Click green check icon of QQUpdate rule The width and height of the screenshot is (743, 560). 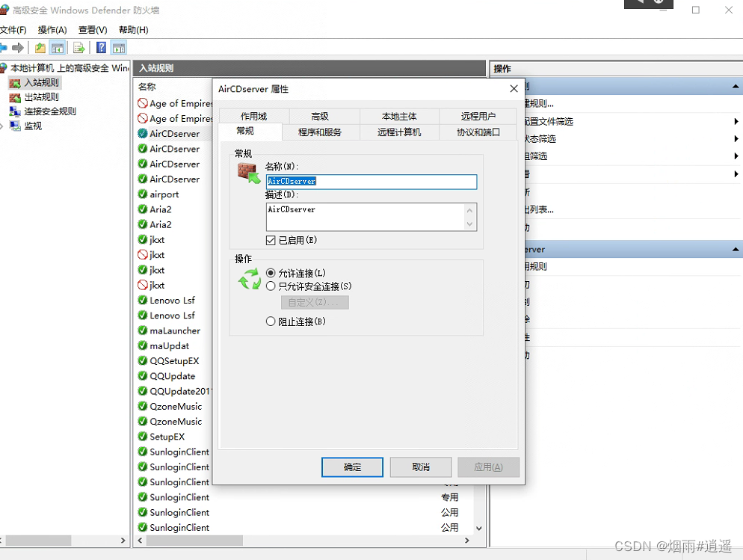point(143,376)
